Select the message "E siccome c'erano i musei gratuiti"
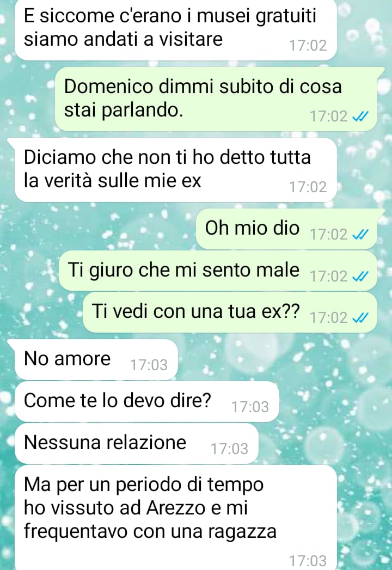The image size is (392, 570). 176,29
